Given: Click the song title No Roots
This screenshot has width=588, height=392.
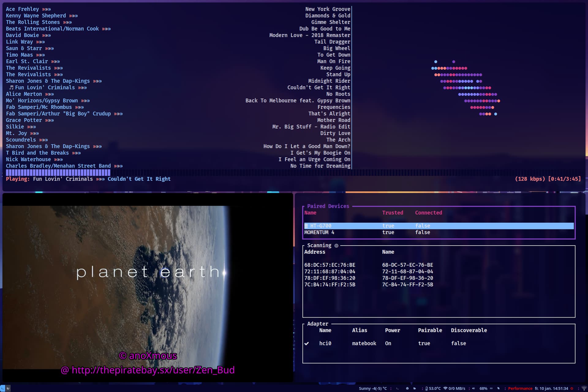Looking at the screenshot, I should [x=338, y=94].
